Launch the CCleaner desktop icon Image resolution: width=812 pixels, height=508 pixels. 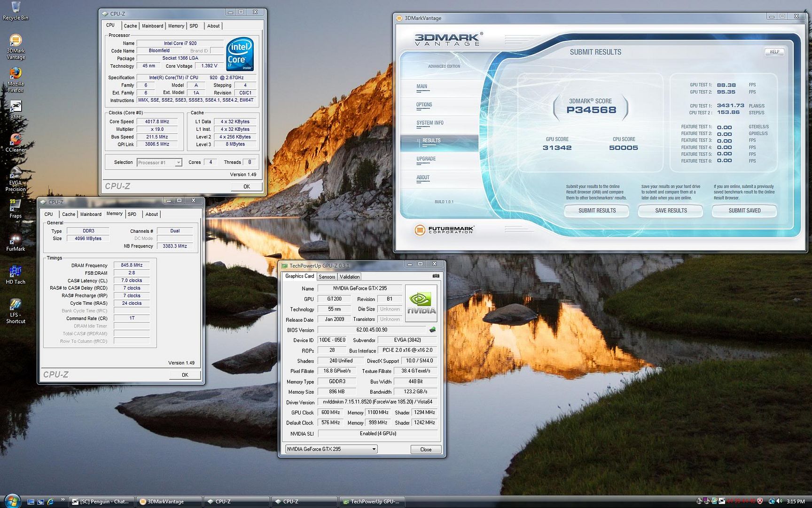[16, 143]
